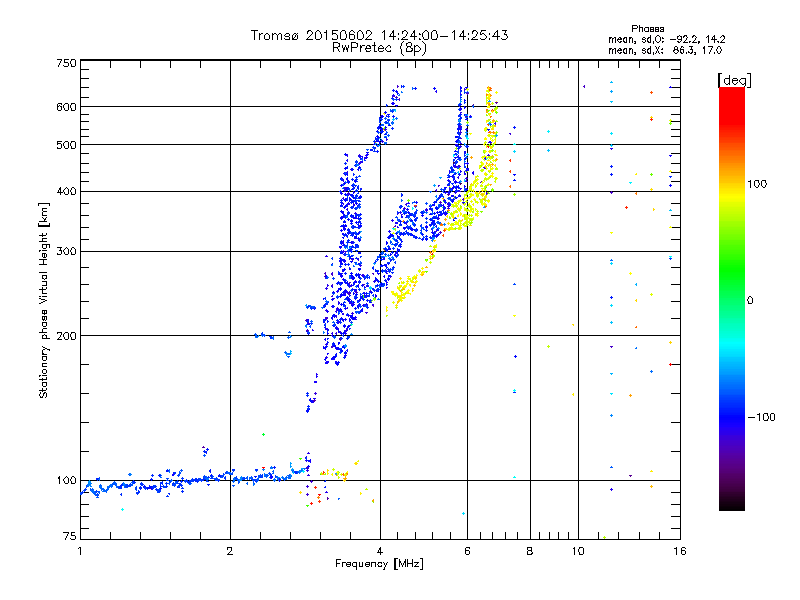Click the "mean, sd,X: 86.3, 17.0" statistics line
The image size is (800, 600).
coord(665,50)
